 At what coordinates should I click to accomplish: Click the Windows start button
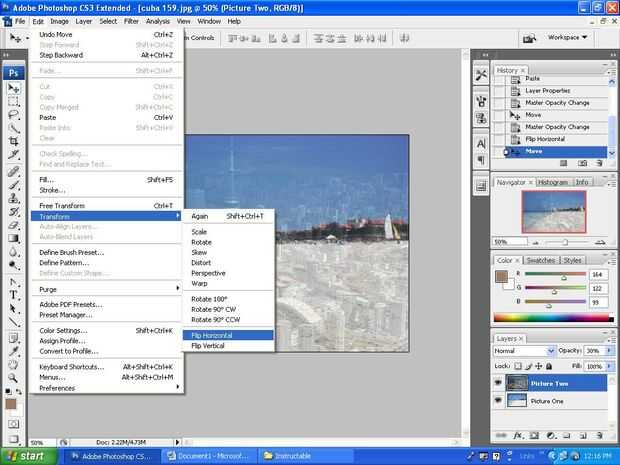pyautogui.click(x=28, y=456)
